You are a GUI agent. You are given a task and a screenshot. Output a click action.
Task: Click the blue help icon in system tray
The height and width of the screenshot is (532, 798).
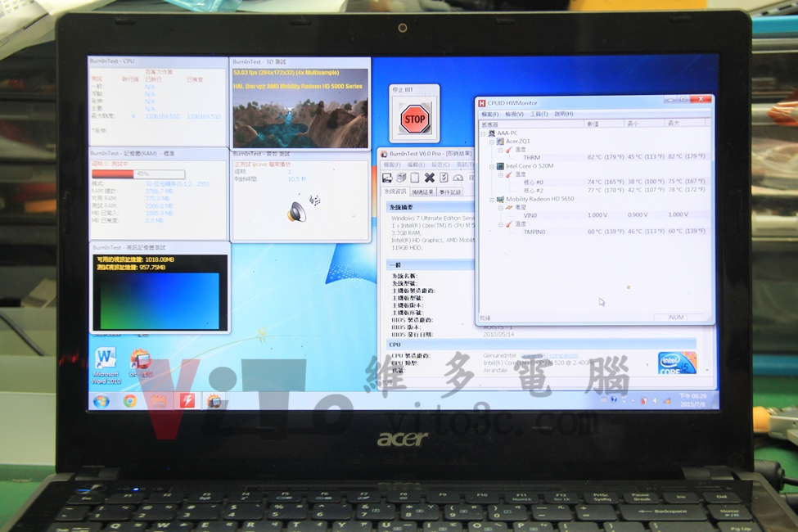614,399
